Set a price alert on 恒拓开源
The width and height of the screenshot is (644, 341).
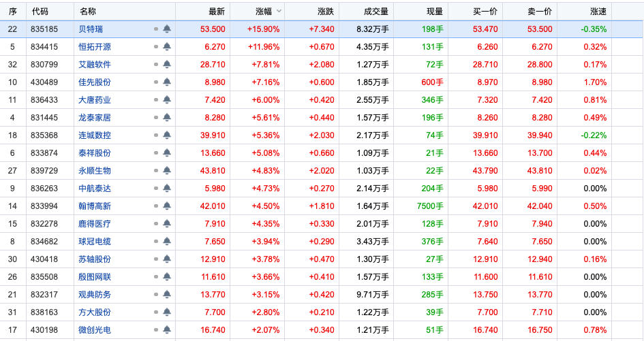[x=167, y=47]
